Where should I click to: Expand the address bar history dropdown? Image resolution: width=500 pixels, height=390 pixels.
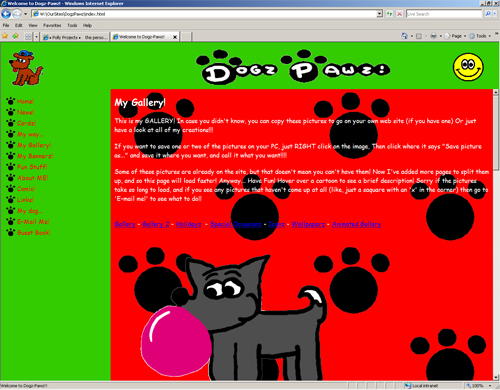pos(380,14)
